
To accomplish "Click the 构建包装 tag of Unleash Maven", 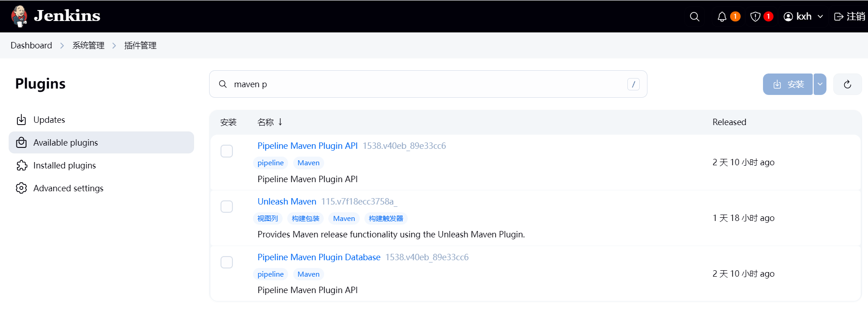I will (x=305, y=219).
